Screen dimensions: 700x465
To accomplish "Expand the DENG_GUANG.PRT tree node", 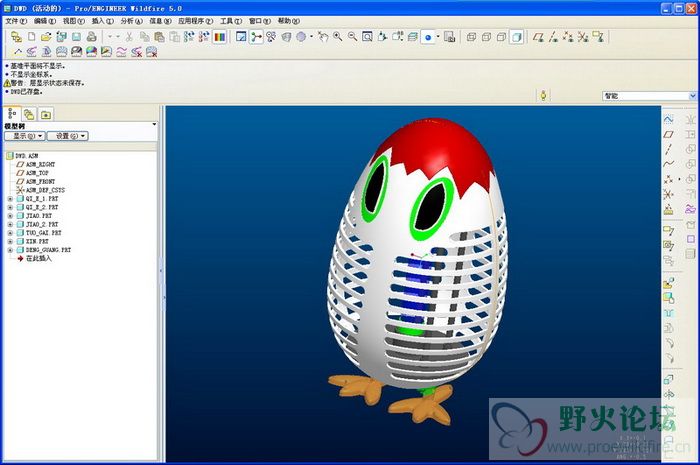I will 10,250.
